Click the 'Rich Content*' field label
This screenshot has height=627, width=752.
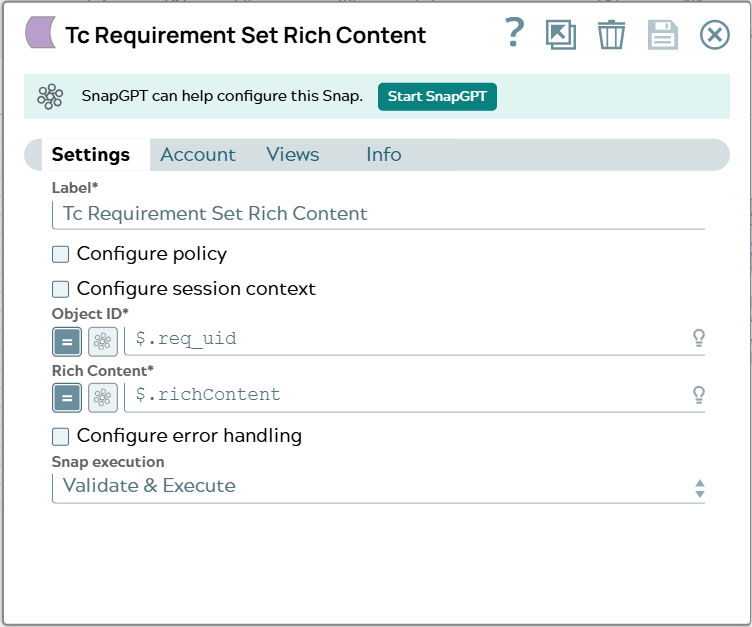click(103, 371)
